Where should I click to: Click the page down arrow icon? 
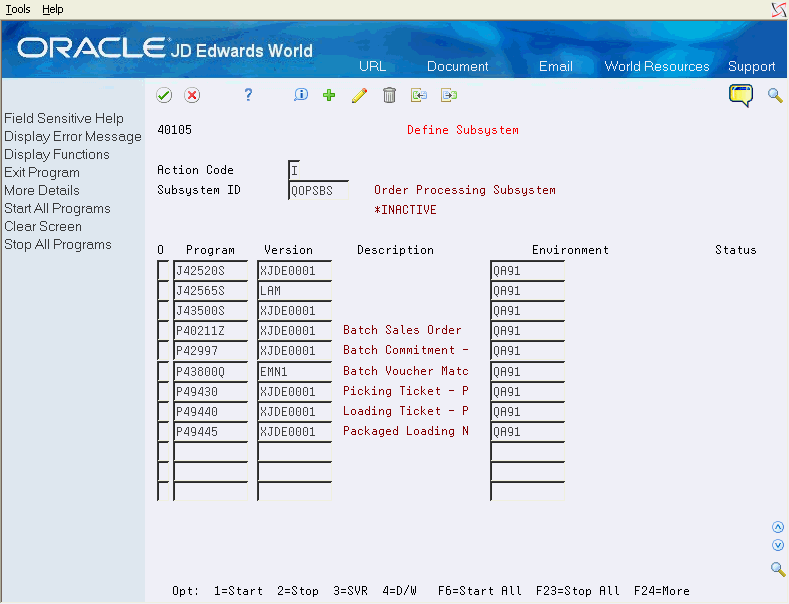coord(778,545)
